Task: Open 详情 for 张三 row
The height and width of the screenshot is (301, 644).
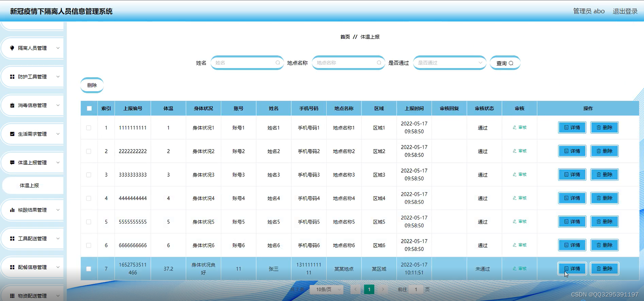Action: [572, 268]
